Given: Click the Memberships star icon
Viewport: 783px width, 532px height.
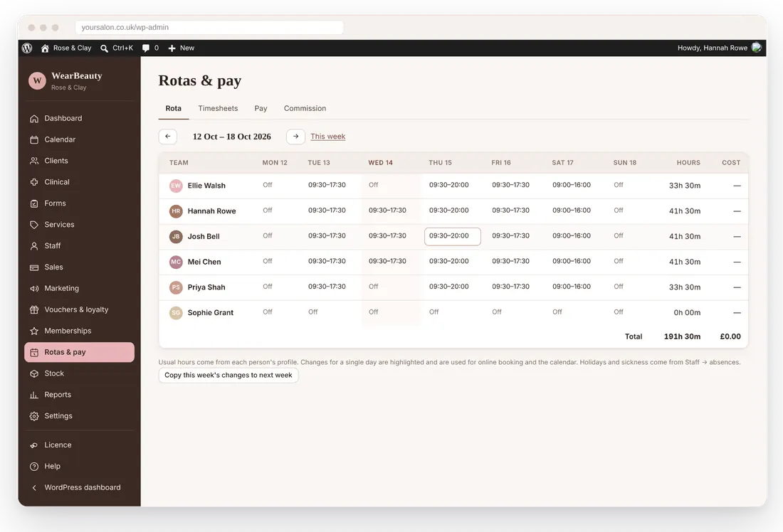Looking at the screenshot, I should (34, 331).
